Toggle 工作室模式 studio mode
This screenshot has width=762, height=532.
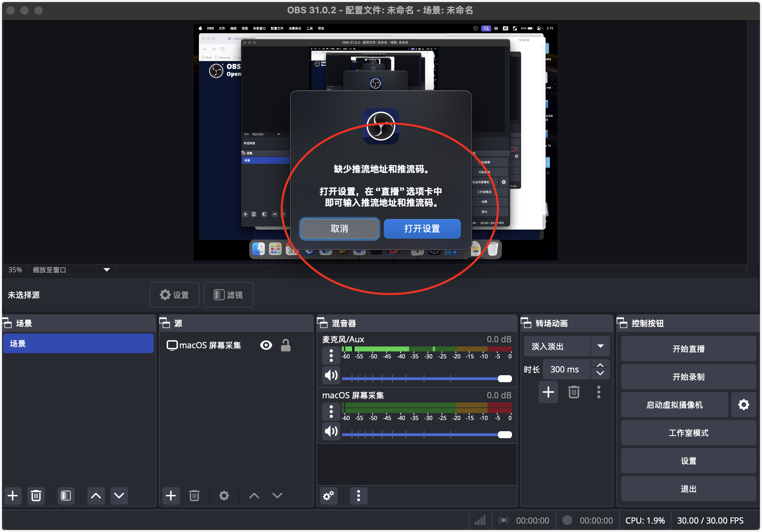688,433
